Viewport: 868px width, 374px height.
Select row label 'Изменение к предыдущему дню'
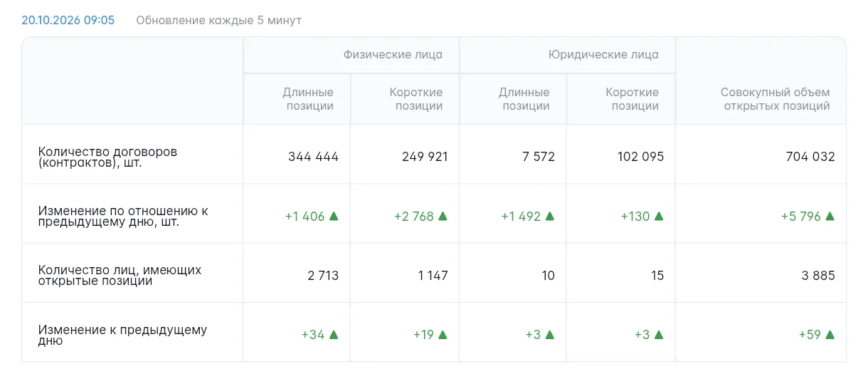point(122,335)
